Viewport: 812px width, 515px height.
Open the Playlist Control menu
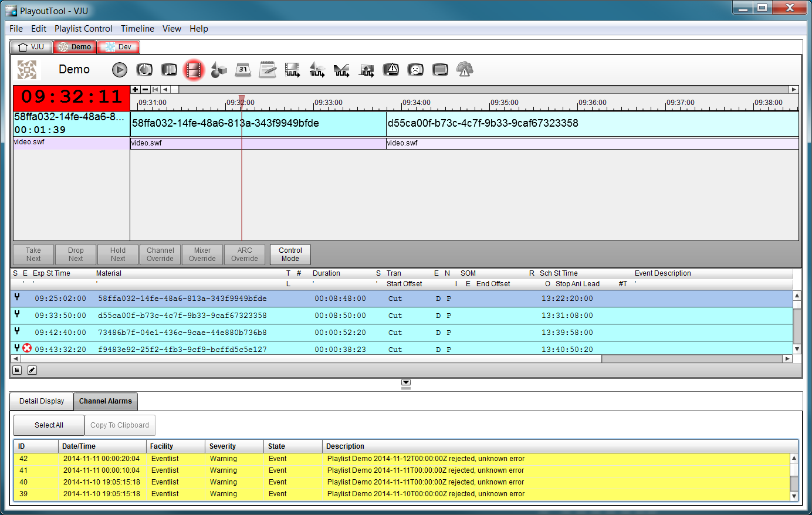83,29
